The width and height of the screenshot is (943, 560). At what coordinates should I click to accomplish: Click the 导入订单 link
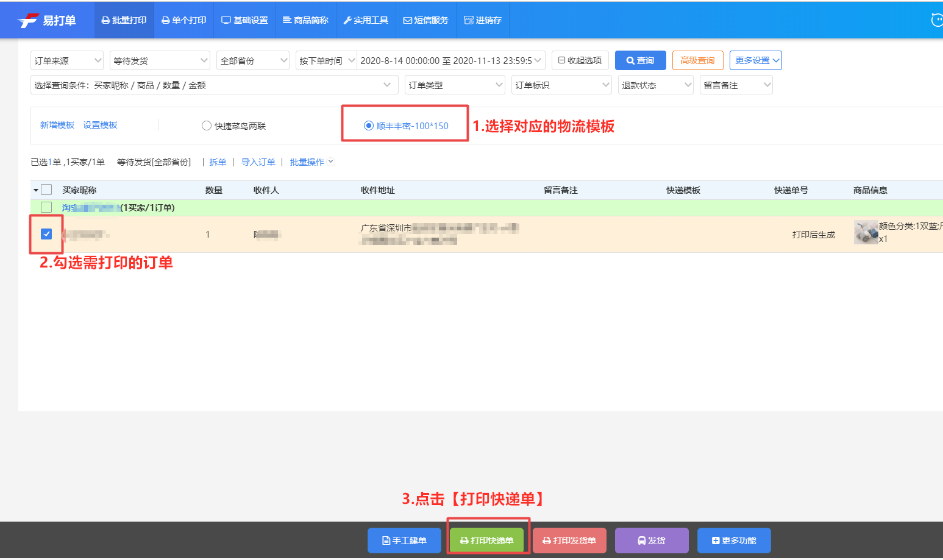pyautogui.click(x=258, y=162)
